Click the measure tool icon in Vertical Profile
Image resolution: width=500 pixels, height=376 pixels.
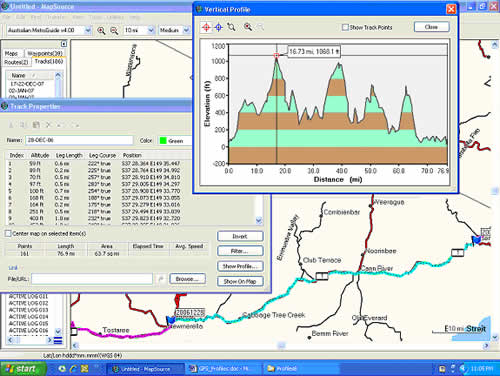point(231,27)
